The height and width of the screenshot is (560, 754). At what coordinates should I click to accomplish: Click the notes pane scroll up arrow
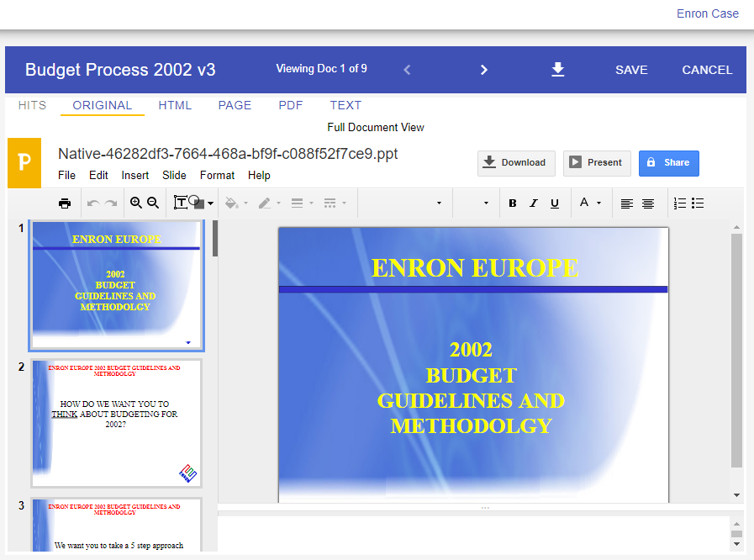coord(736,524)
